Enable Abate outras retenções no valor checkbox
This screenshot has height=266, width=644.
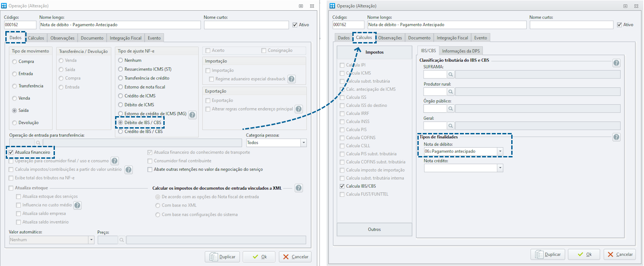(150, 169)
